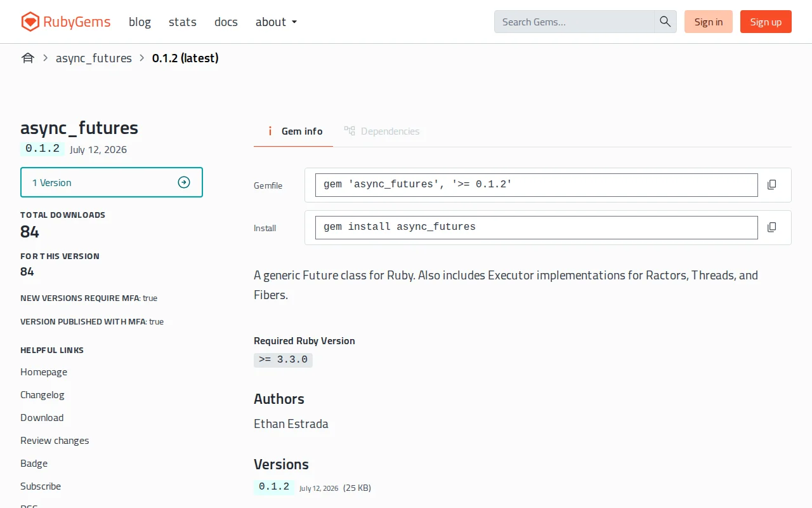This screenshot has height=508, width=812.
Task: Click the async_futures page heading
Action: [x=79, y=128]
